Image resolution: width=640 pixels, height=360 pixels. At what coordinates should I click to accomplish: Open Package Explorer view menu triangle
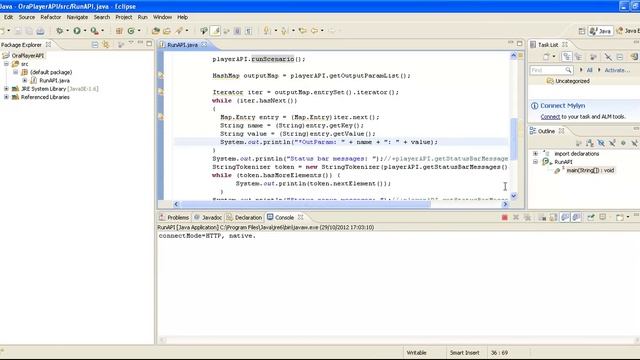[x=131, y=43]
